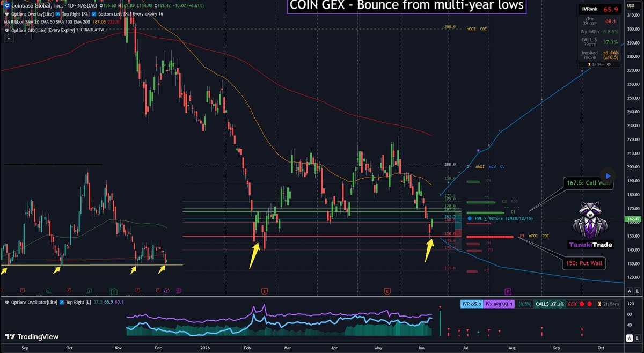Click the red 222.81 MA value
The height and width of the screenshot is (353, 644).
pos(115,21)
